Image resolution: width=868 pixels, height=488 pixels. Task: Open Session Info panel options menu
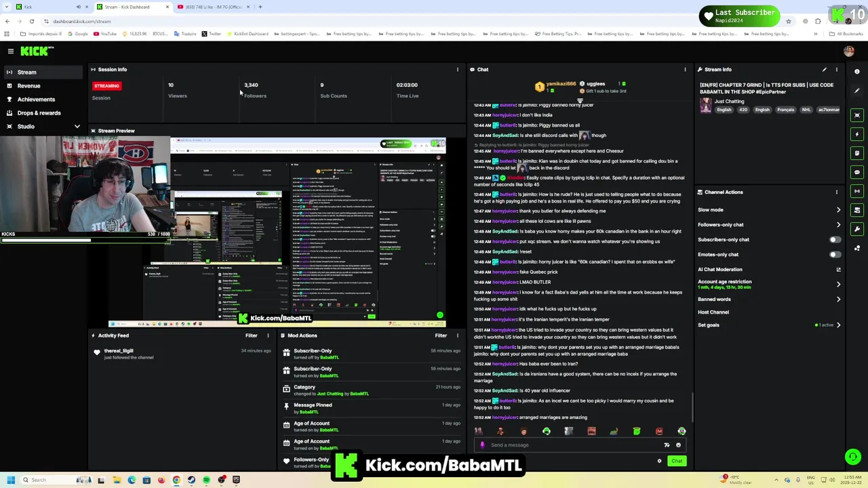pos(458,69)
